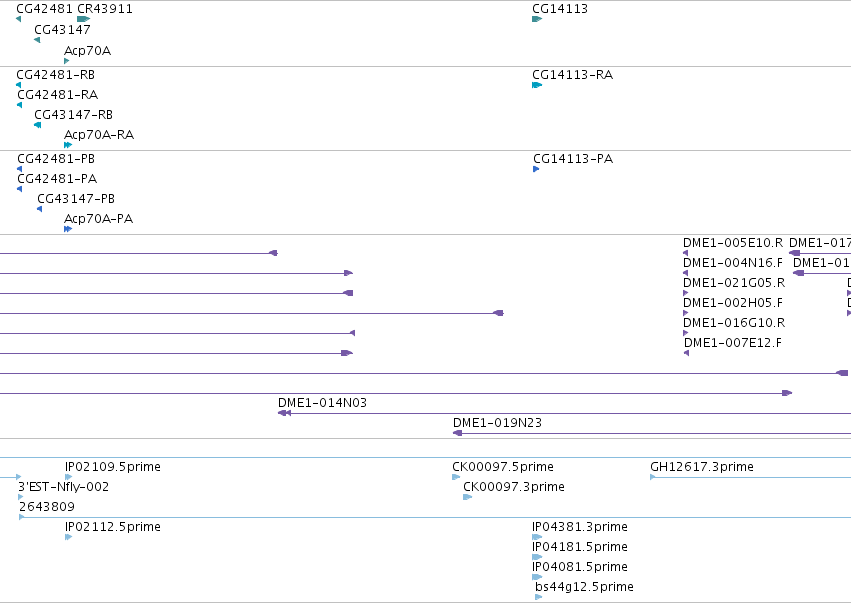Open the CR43911 gene label

tap(105, 9)
